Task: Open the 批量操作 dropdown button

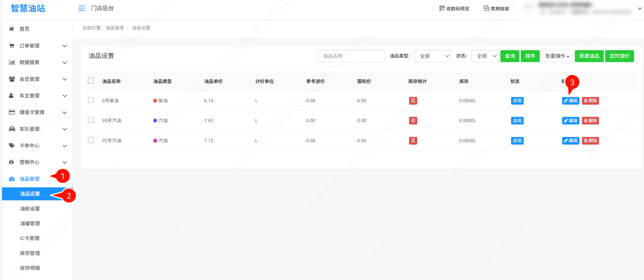Action: [557, 56]
